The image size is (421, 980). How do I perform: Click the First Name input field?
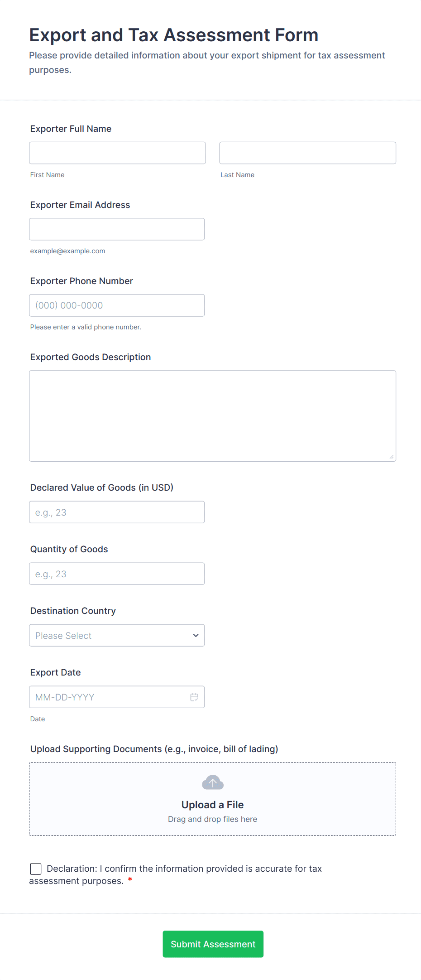(x=117, y=153)
